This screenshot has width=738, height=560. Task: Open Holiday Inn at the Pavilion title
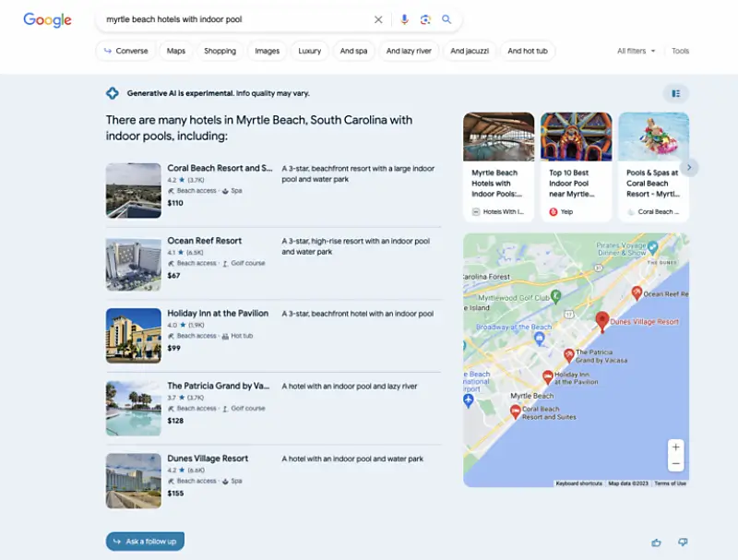pos(218,313)
